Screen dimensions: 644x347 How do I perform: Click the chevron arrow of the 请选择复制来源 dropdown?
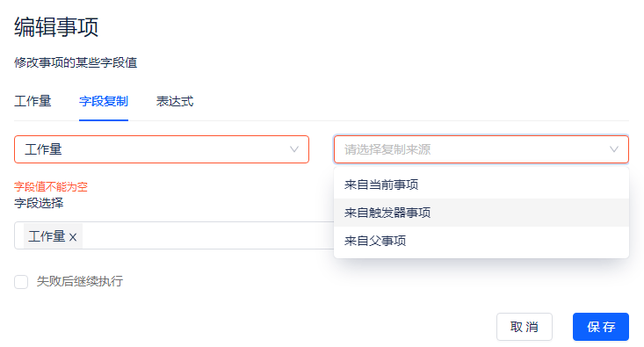click(613, 149)
